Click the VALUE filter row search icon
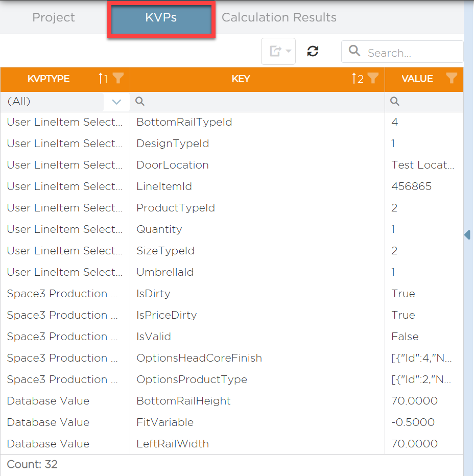The image size is (474, 476). (x=395, y=101)
